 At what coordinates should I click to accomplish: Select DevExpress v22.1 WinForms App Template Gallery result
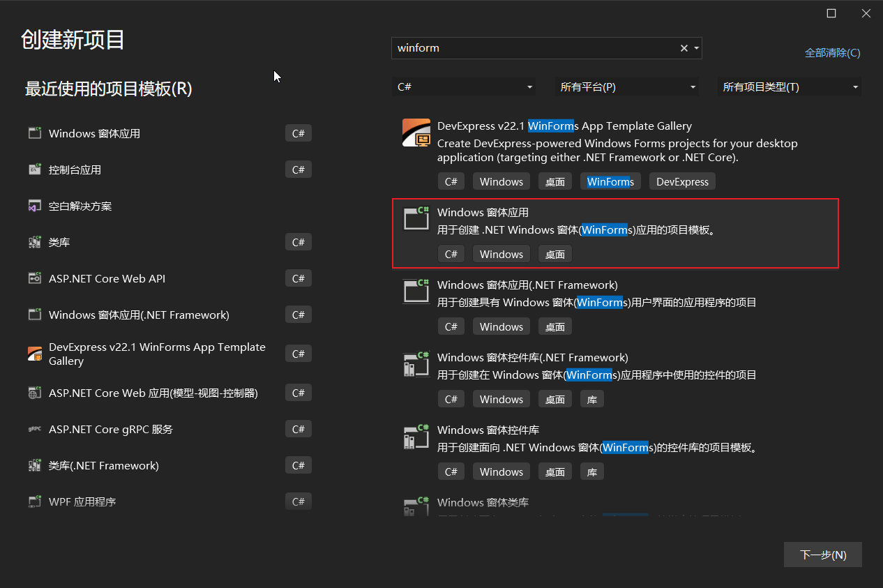615,154
